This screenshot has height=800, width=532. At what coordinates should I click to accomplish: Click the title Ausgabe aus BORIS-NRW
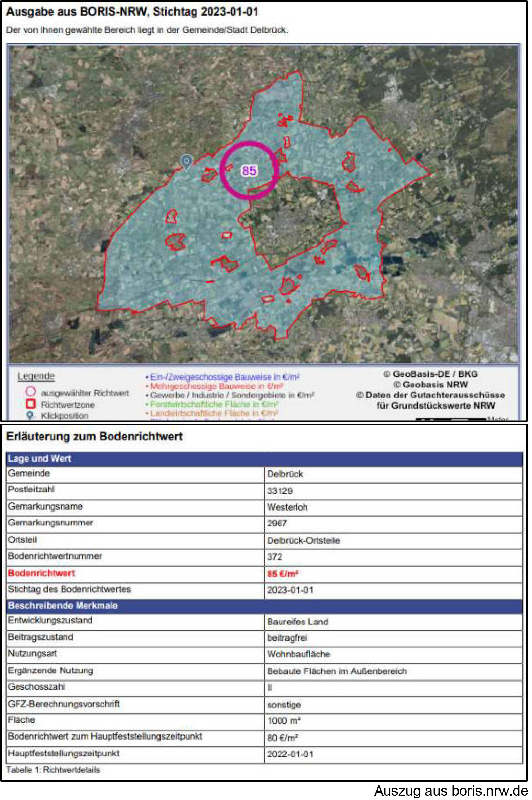click(x=132, y=12)
